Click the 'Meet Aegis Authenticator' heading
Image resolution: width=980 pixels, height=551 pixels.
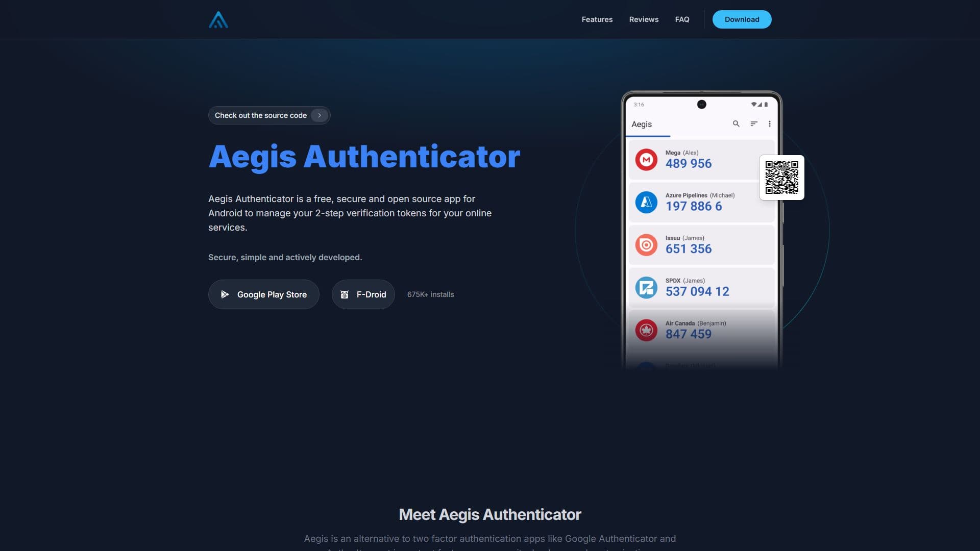(490, 514)
